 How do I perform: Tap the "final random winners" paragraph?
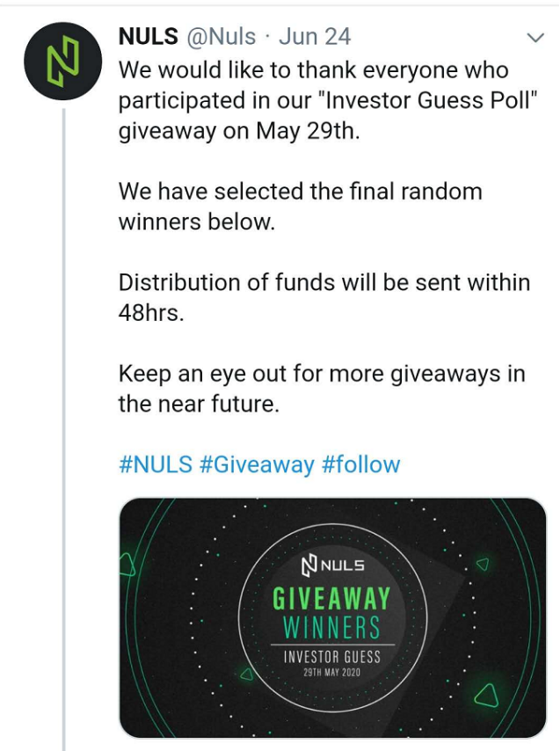(x=300, y=207)
